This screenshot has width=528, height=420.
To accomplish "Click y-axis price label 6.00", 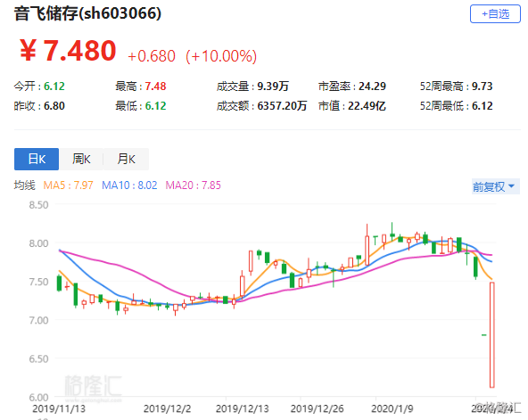I will 38,397.
